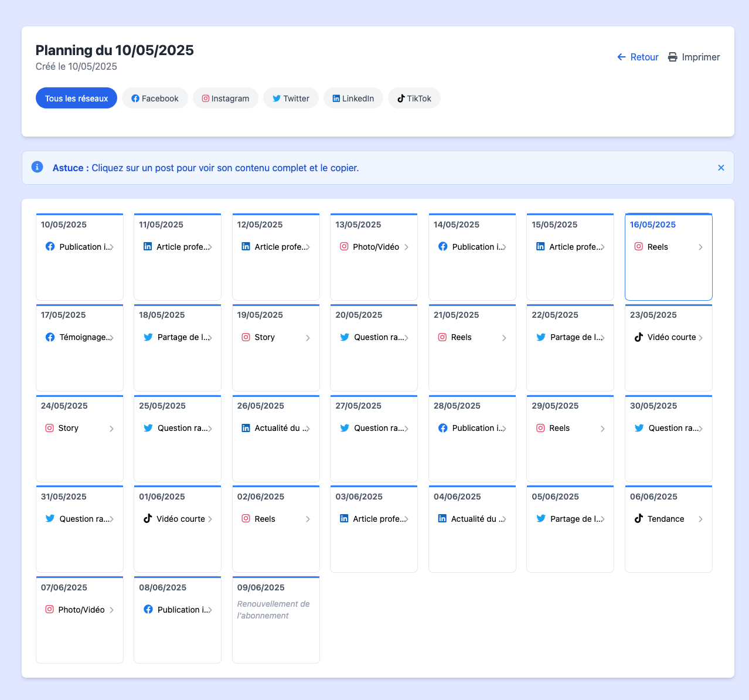Screen dimensions: 749x700
Task: Click the printer icon next to Imprimer
Action: click(x=673, y=57)
